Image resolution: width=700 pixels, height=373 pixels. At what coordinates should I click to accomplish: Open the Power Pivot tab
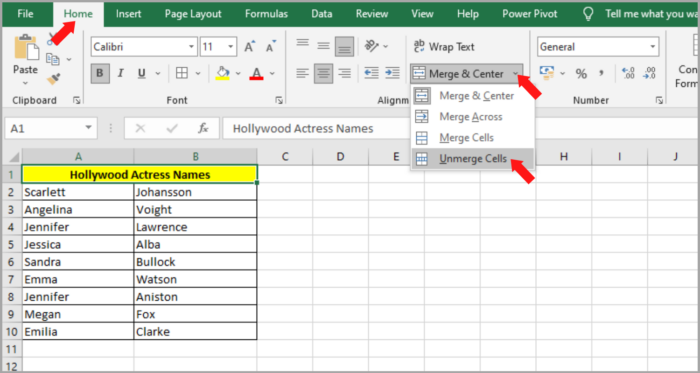[x=530, y=14]
